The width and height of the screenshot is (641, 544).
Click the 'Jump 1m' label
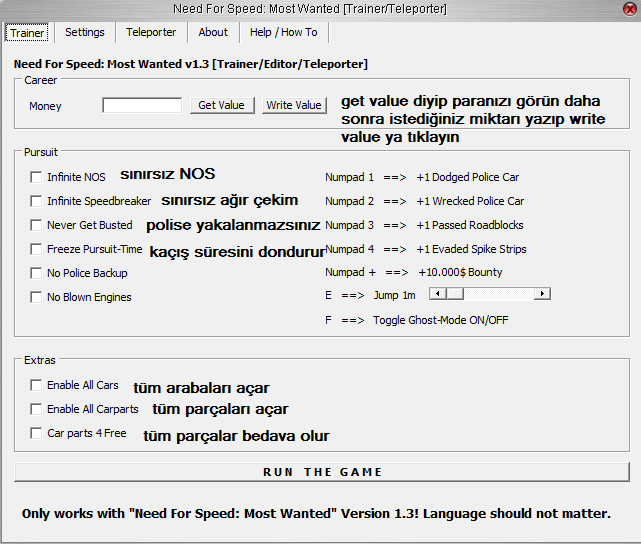[394, 296]
